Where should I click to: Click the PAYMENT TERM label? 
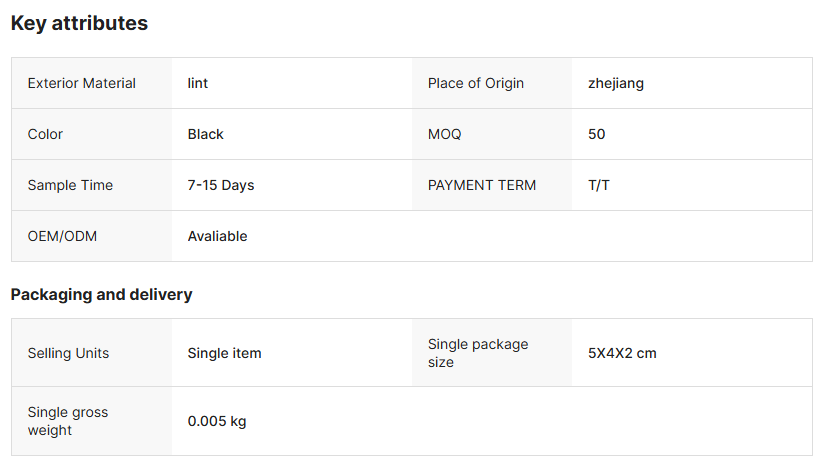coord(482,185)
